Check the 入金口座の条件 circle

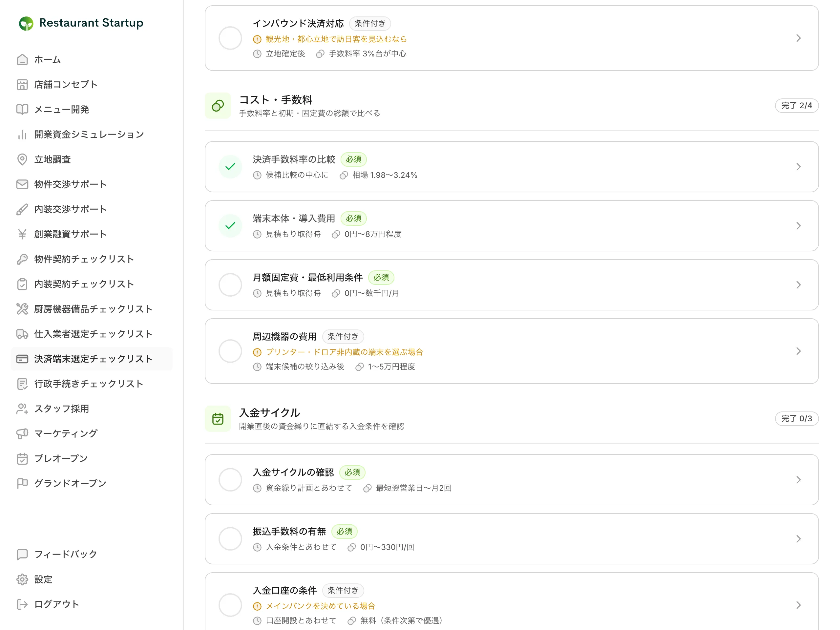coord(230,605)
